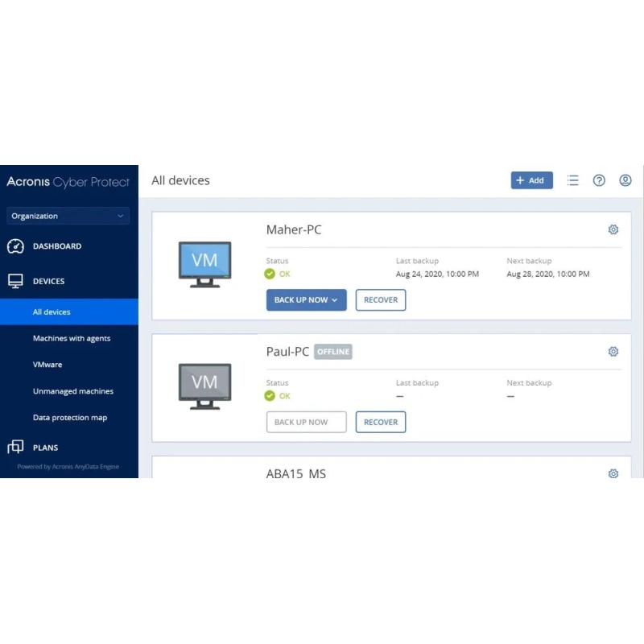Open the user account profile icon

[625, 180]
